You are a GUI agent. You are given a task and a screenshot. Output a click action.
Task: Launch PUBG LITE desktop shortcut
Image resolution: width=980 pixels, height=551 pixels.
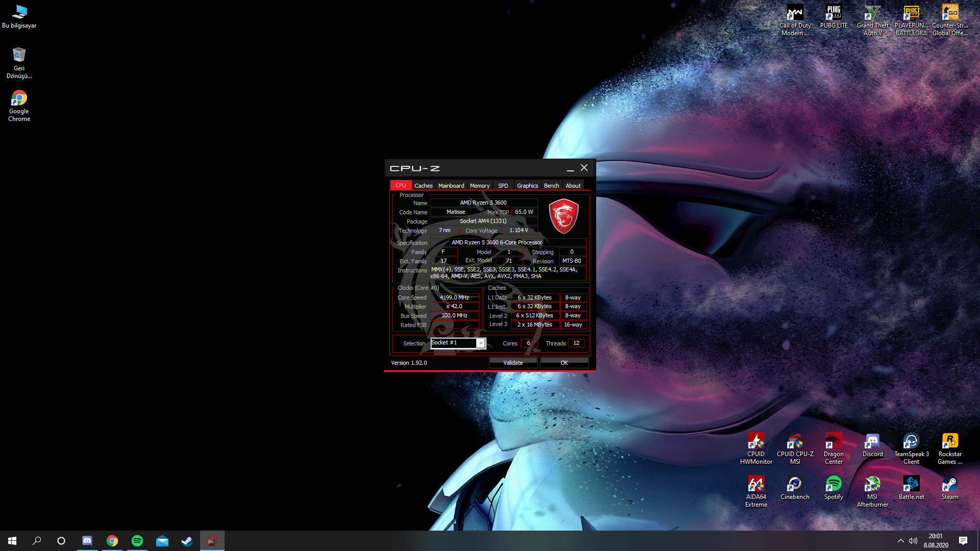pyautogui.click(x=834, y=16)
